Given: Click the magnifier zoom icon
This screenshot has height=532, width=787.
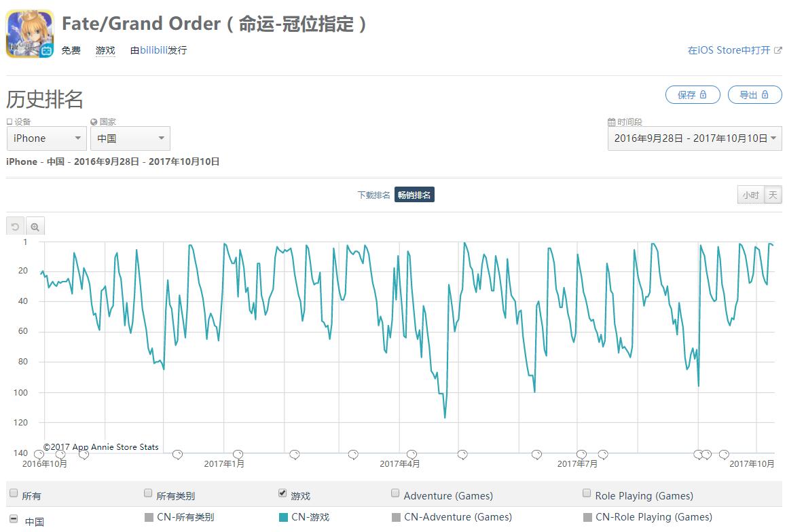Looking at the screenshot, I should [35, 227].
